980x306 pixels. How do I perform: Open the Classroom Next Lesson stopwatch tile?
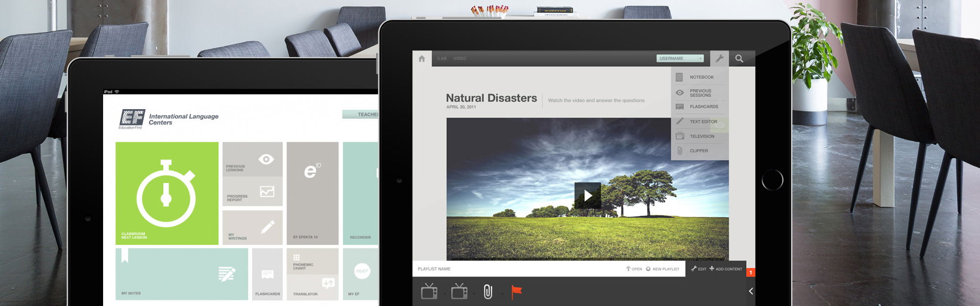coord(167,193)
